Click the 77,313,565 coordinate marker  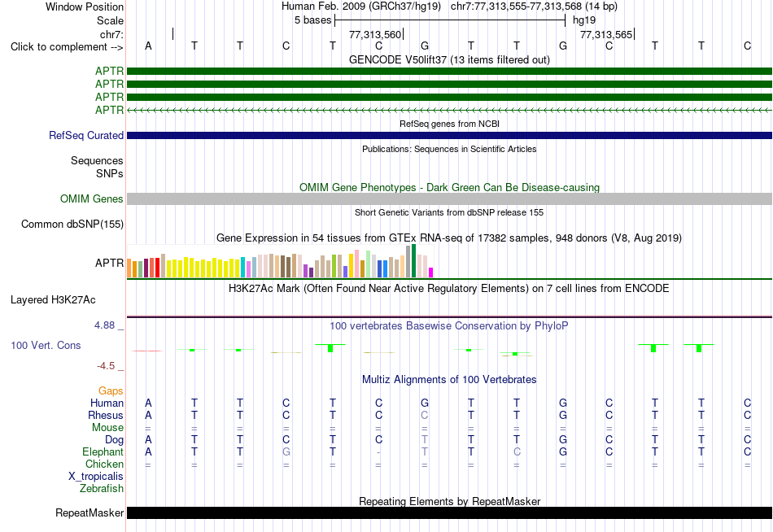606,34
